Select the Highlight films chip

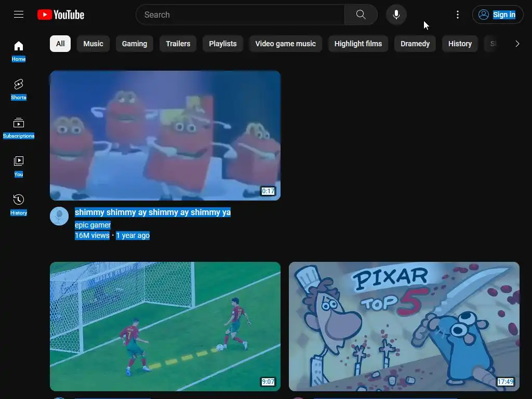(x=358, y=44)
